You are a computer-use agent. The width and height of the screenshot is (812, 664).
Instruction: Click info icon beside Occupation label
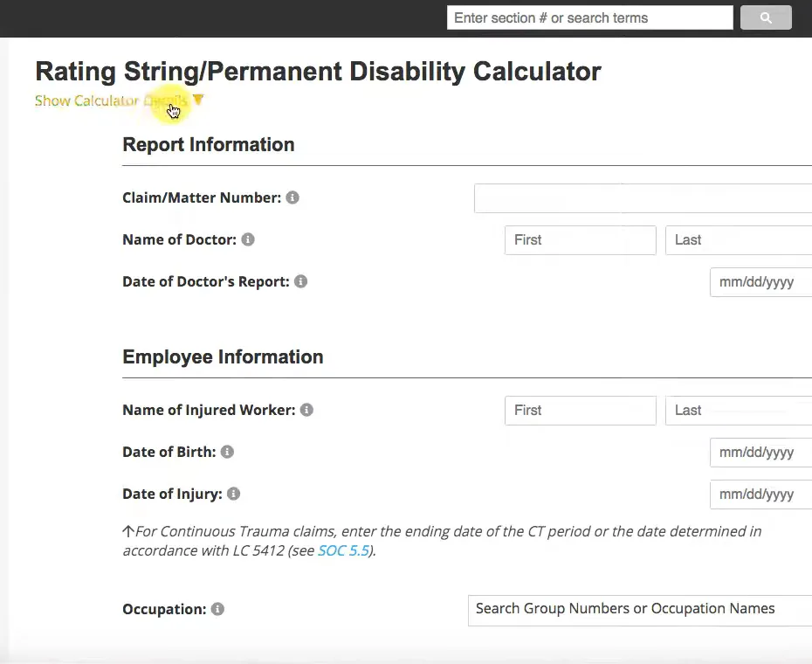point(217,609)
